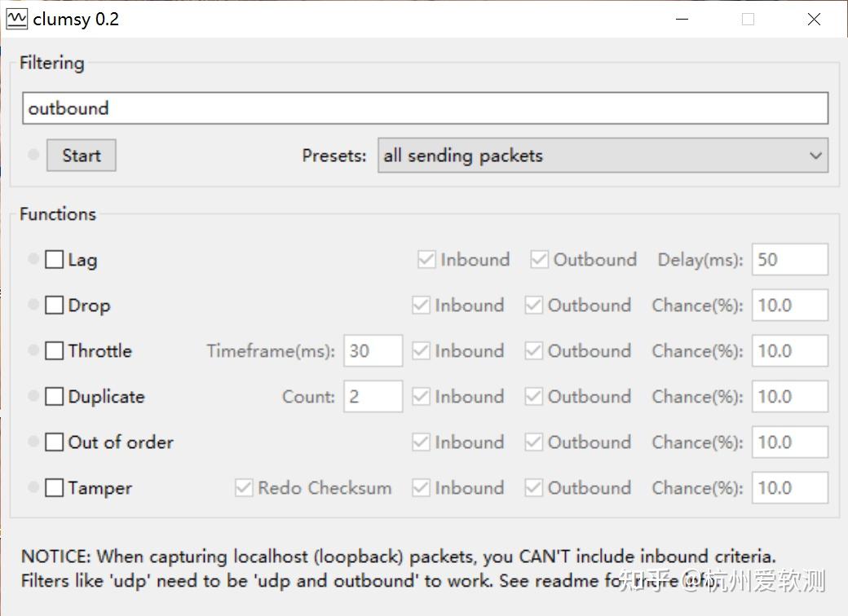The image size is (848, 616).
Task: Enable the Duplicate function
Action: point(54,396)
